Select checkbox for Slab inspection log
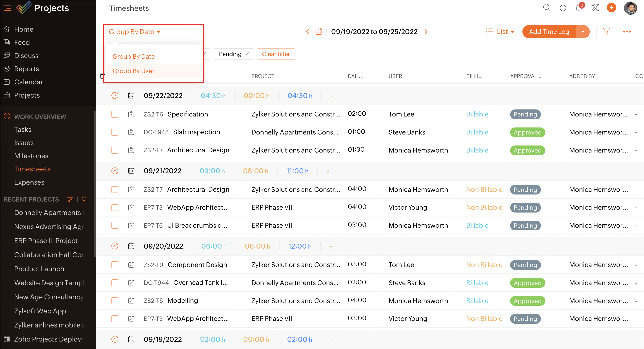 115,132
